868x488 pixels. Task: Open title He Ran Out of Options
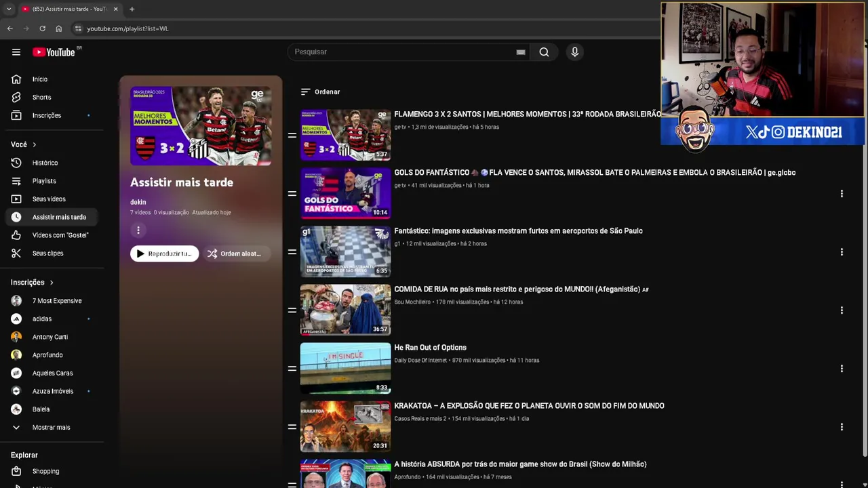pyautogui.click(x=430, y=348)
